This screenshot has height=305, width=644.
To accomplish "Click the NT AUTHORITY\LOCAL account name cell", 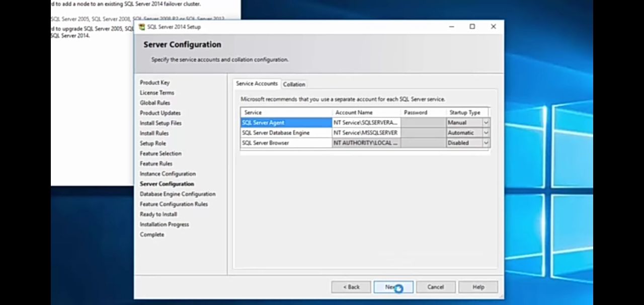I will [x=366, y=142].
